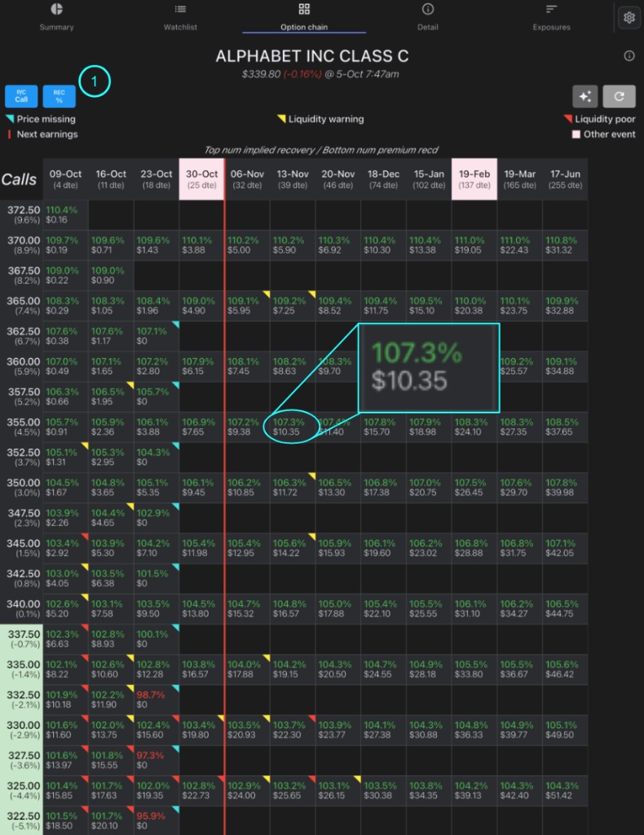The width and height of the screenshot is (644, 835).
Task: Select the 20-Nov expiry column header
Action: click(338, 179)
